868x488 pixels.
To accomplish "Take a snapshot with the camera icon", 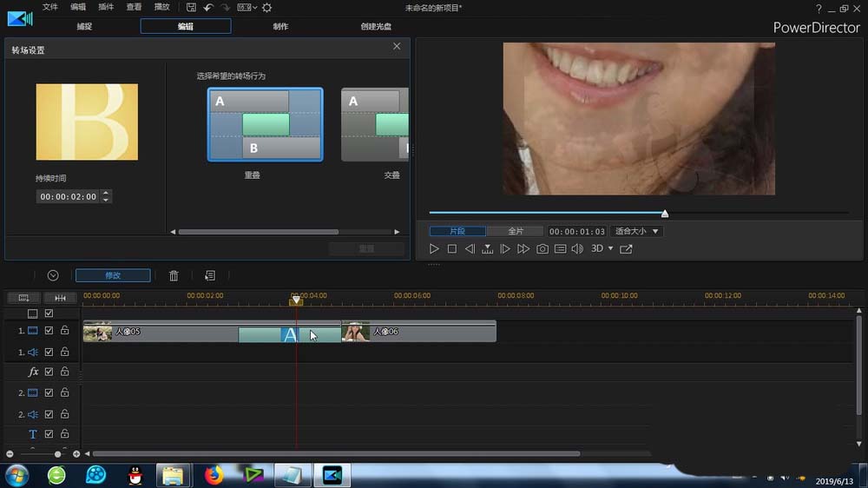I will pyautogui.click(x=542, y=249).
